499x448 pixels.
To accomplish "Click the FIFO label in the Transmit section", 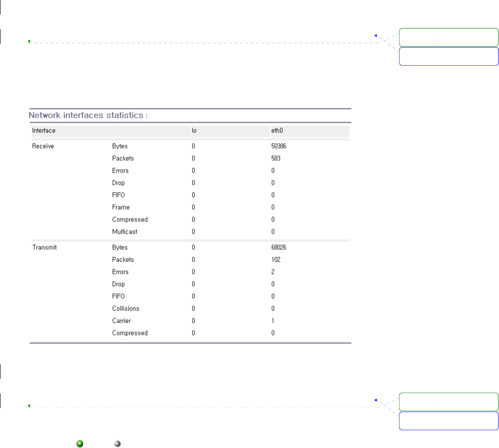I will tap(118, 296).
